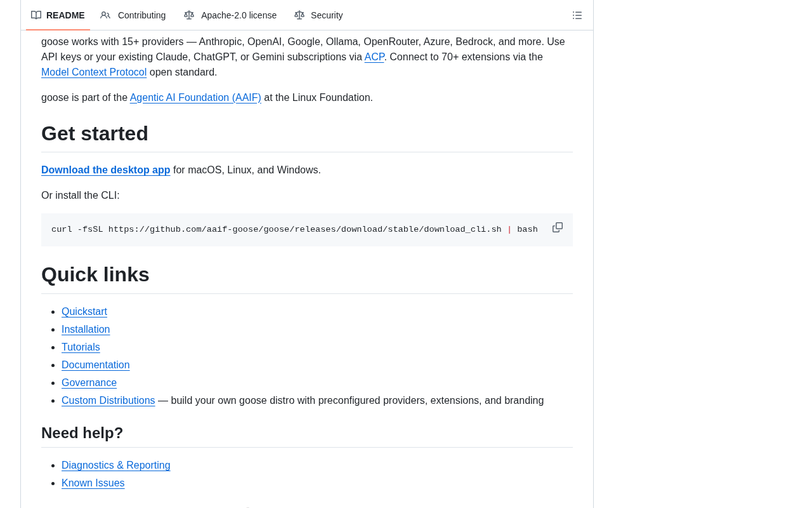Open the Tutorials link

pos(81,347)
